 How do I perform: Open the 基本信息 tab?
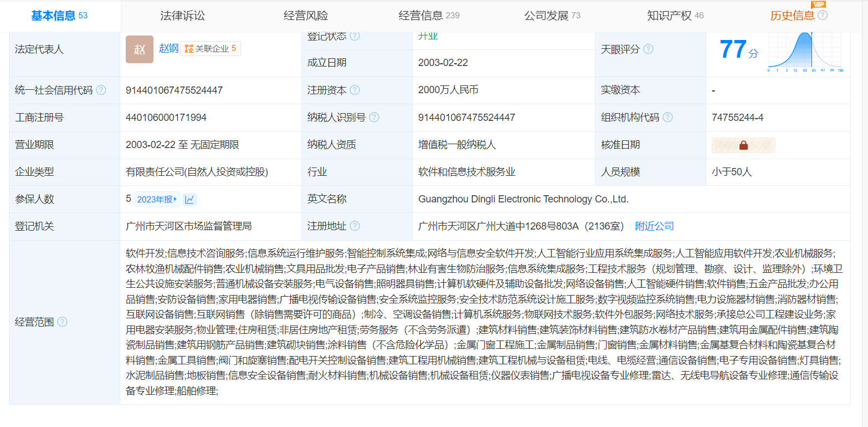59,16
